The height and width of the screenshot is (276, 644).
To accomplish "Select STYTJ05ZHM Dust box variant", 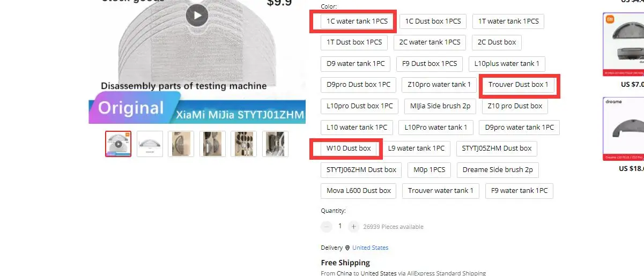I will point(497,148).
